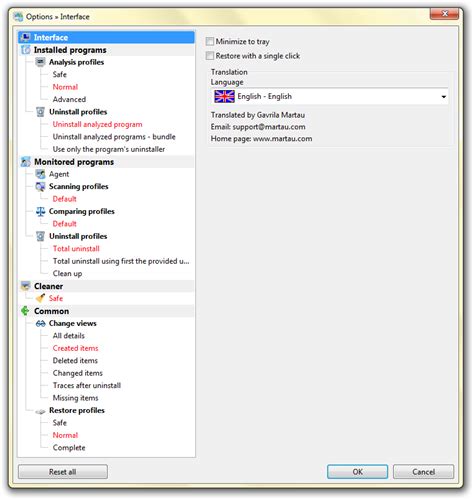Select the Interface category
474x500 pixels.
106,37
